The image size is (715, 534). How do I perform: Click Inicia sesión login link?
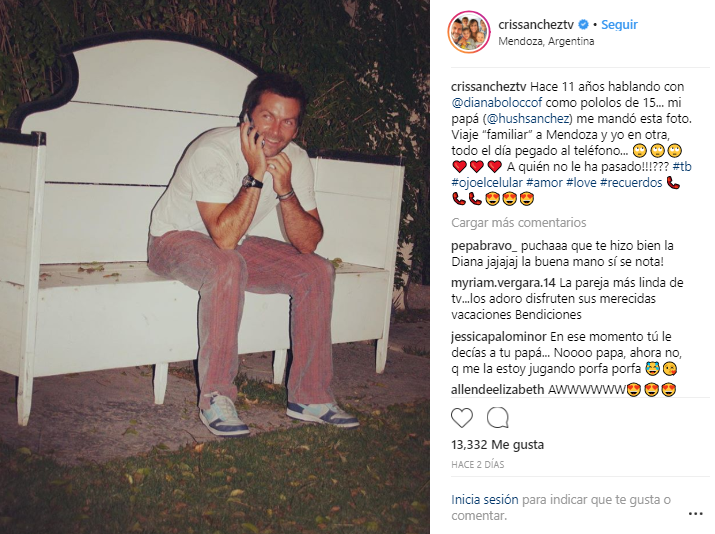point(485,500)
